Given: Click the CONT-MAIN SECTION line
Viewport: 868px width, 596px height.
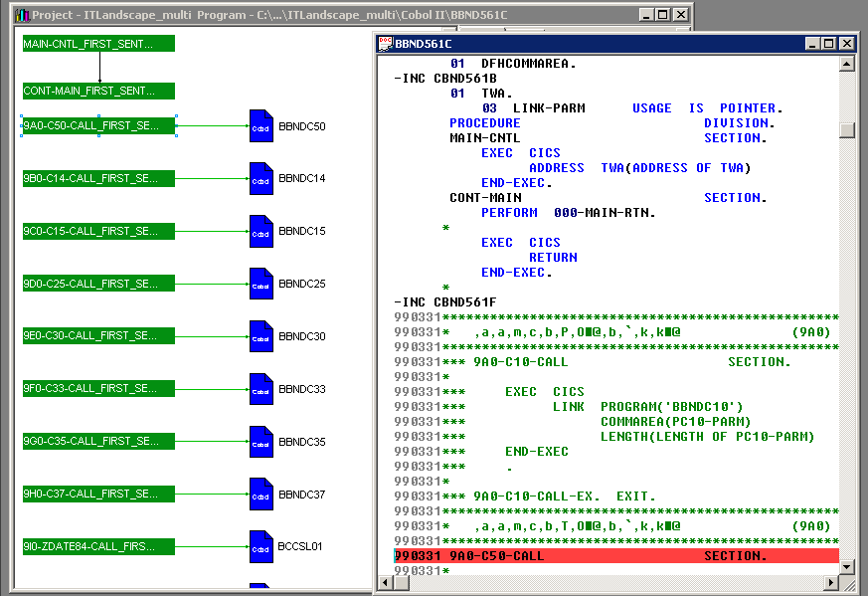Looking at the screenshot, I should click(x=608, y=198).
